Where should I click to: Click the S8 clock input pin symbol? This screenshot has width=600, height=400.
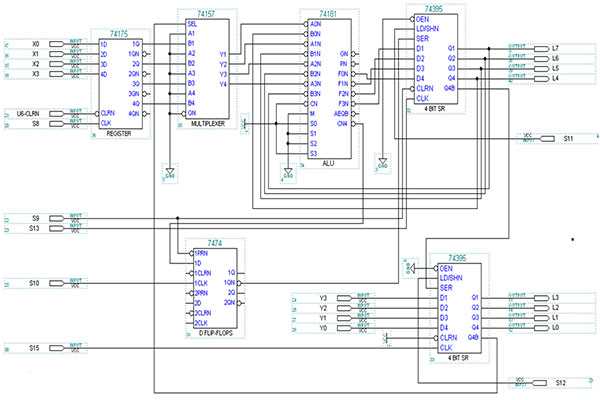click(57, 124)
